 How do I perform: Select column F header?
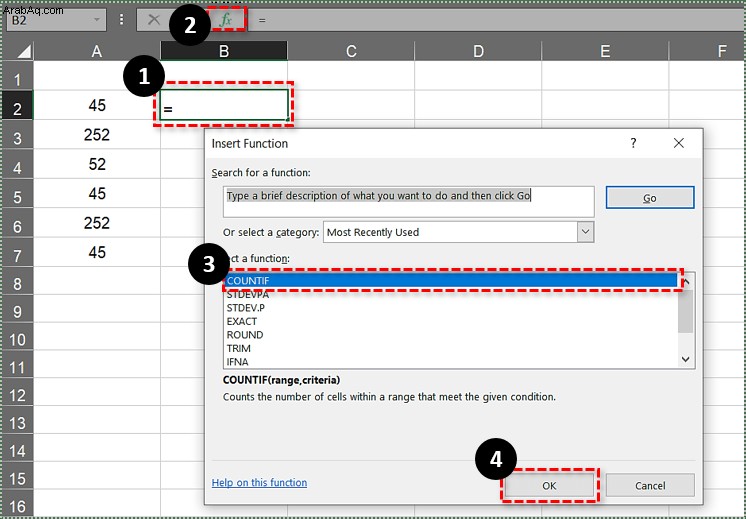(707, 51)
